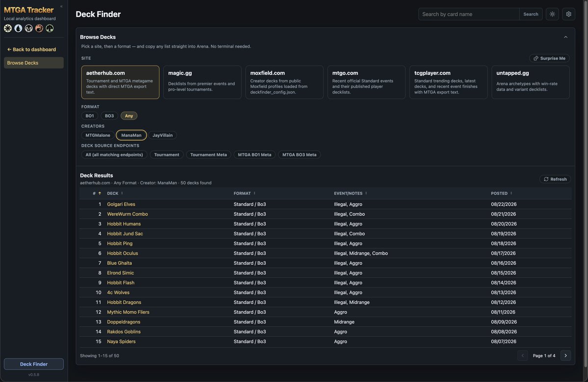Open Hobbit Dragons deck
588x382 pixels.
pyautogui.click(x=124, y=302)
